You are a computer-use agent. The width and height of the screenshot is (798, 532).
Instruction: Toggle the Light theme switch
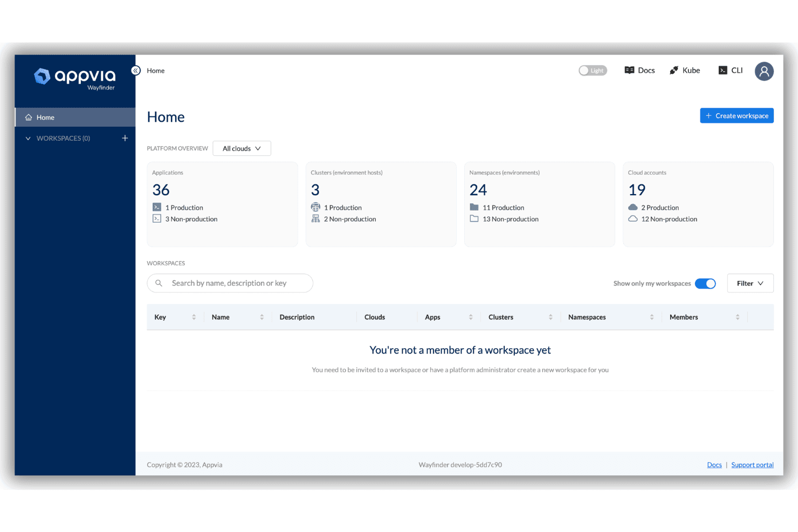pyautogui.click(x=593, y=71)
